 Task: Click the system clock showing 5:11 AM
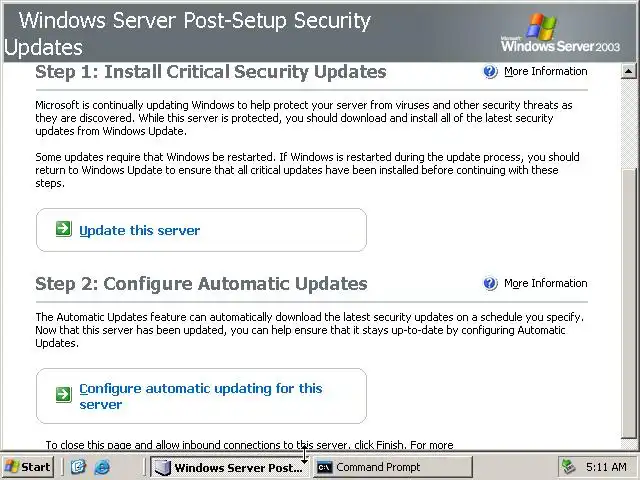pyautogui.click(x=606, y=467)
